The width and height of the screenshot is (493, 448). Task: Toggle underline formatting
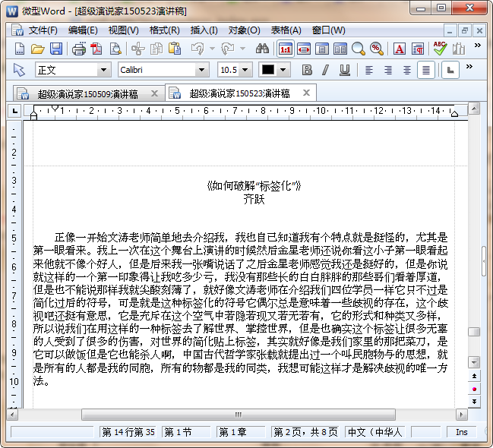click(344, 70)
